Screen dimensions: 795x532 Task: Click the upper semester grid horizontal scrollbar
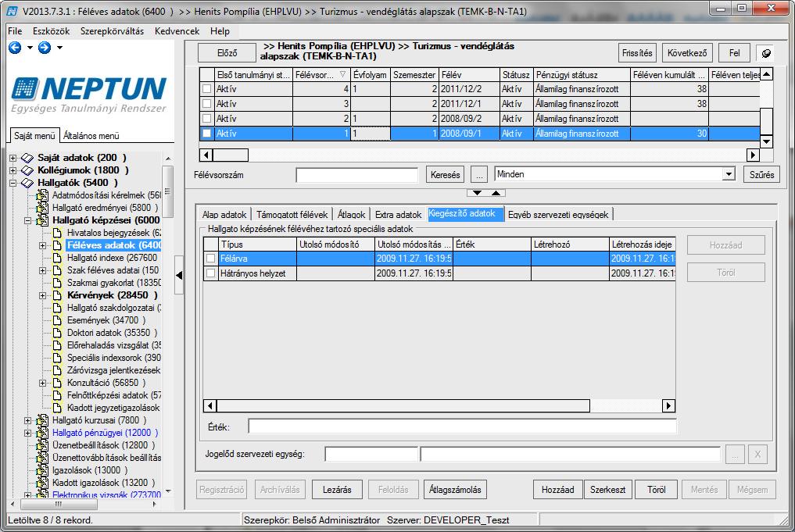[479, 155]
